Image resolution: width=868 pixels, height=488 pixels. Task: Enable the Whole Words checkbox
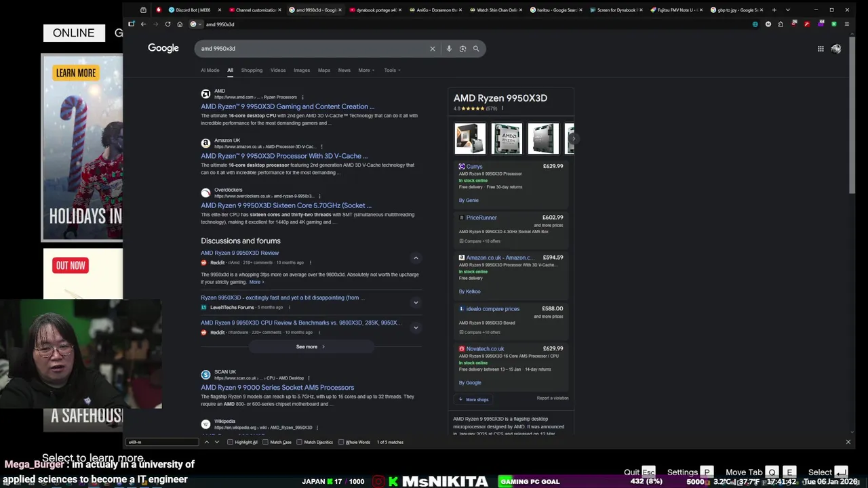point(341,442)
